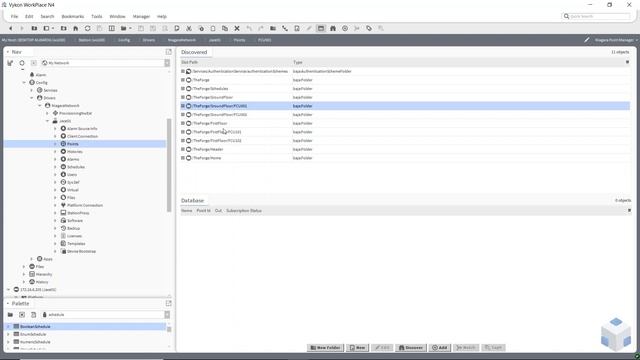Click the pencil icon beside Niagara Point Manager
640x360 pixels.
click(587, 40)
